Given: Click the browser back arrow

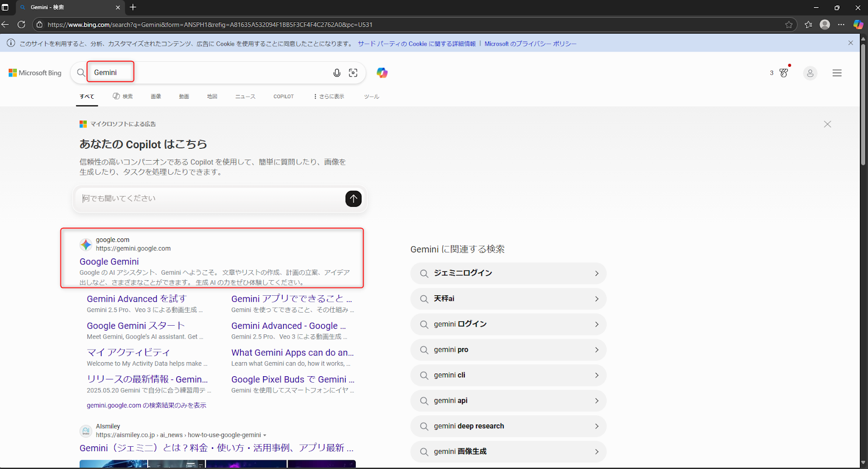Looking at the screenshot, I should tap(5, 24).
